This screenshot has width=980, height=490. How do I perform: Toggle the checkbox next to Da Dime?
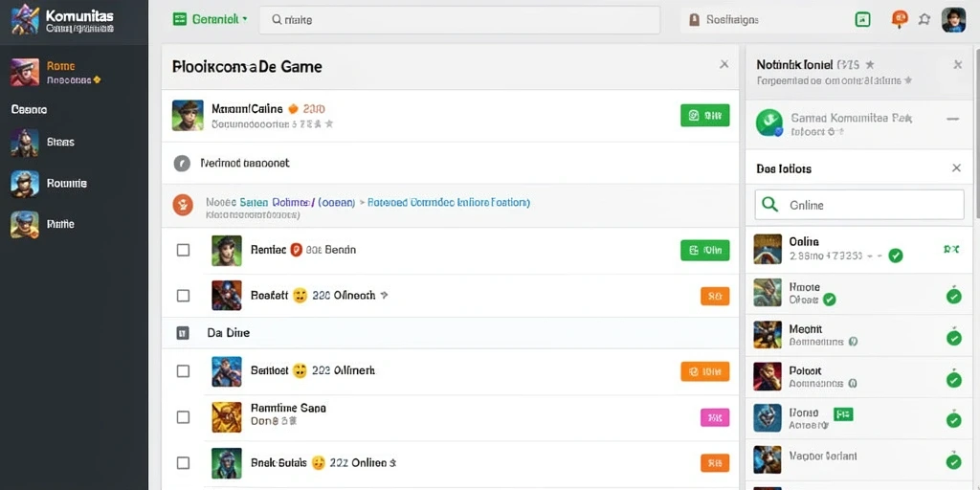tap(183, 333)
